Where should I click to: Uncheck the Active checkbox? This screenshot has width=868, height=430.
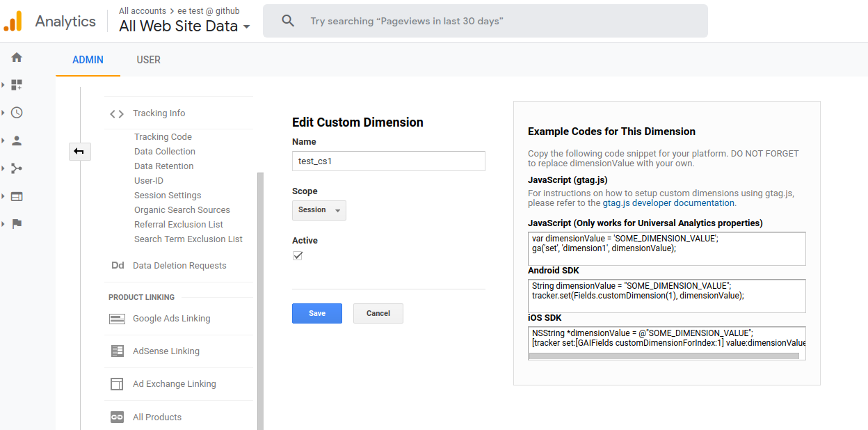coord(297,255)
